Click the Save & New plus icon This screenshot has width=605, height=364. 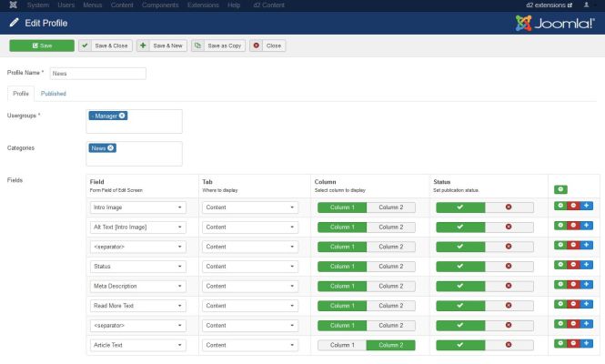click(143, 45)
